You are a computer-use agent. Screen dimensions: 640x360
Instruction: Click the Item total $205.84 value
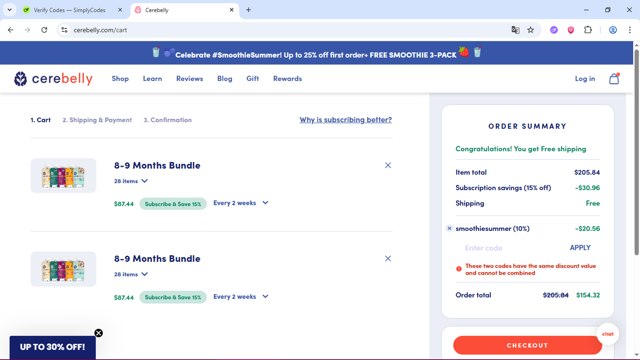(587, 172)
